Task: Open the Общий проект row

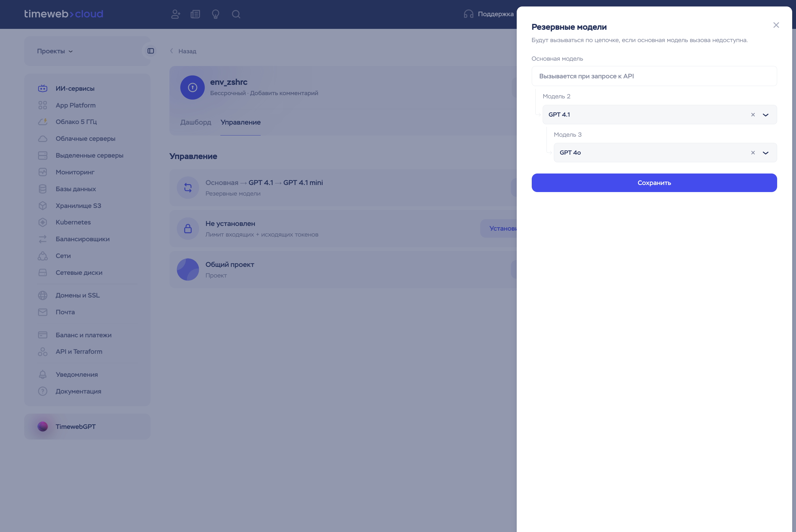Action: pyautogui.click(x=343, y=270)
